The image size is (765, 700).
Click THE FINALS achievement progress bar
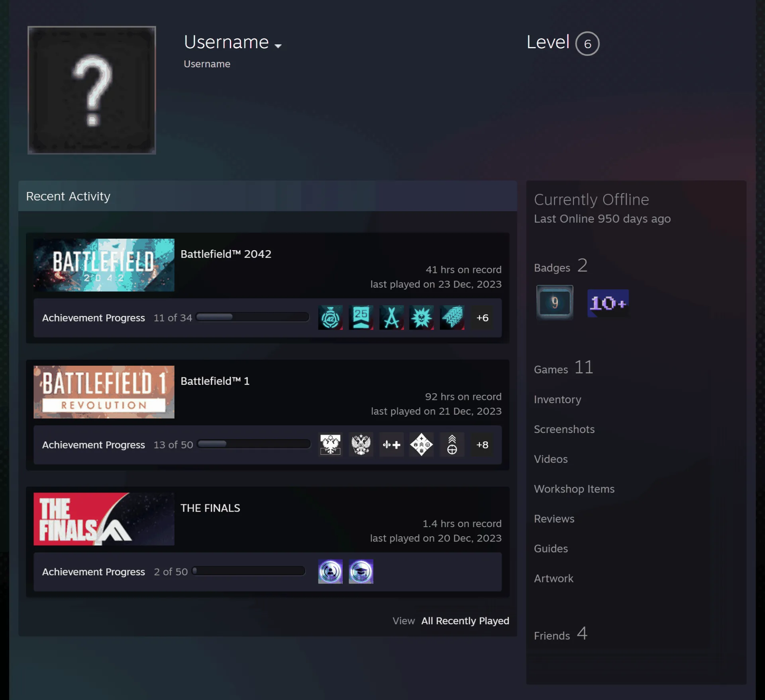click(249, 571)
